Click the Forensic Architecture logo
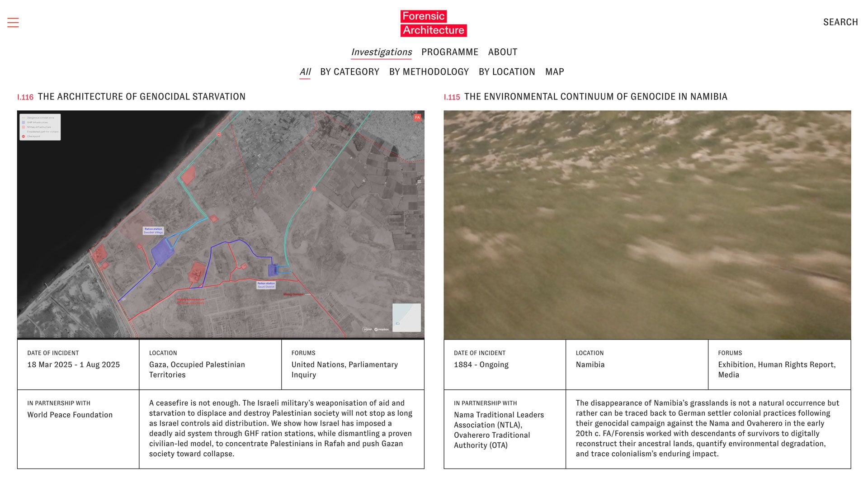868x492 pixels. (x=433, y=23)
